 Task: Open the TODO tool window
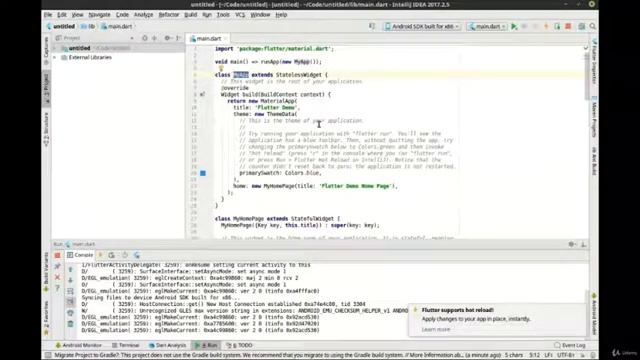pyautogui.click(x=239, y=345)
